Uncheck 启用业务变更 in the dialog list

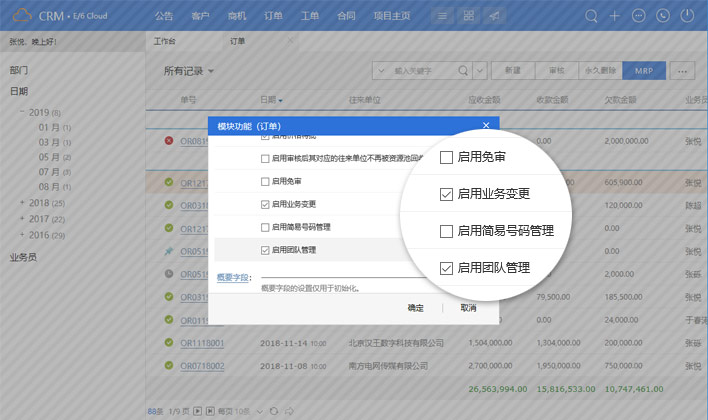(265, 204)
